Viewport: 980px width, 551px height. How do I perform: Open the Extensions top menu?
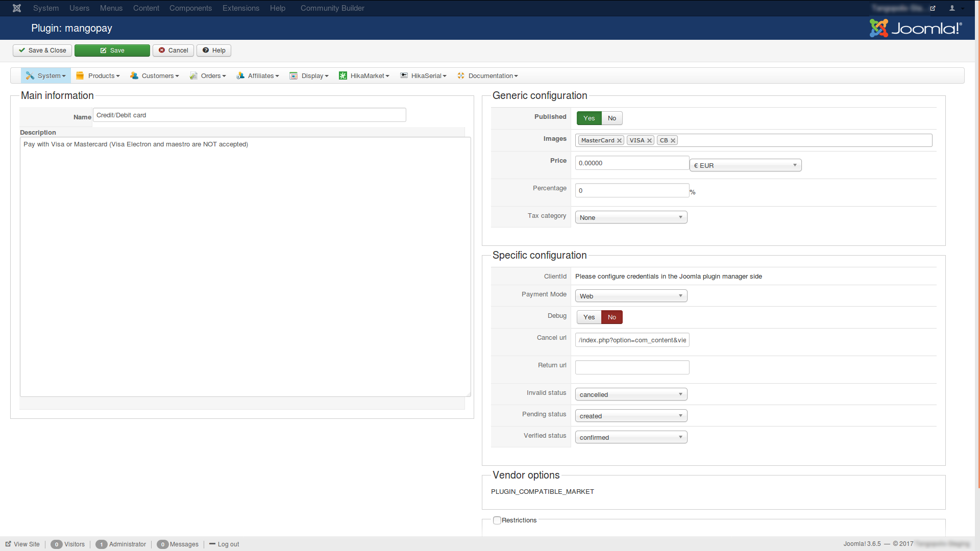click(240, 8)
